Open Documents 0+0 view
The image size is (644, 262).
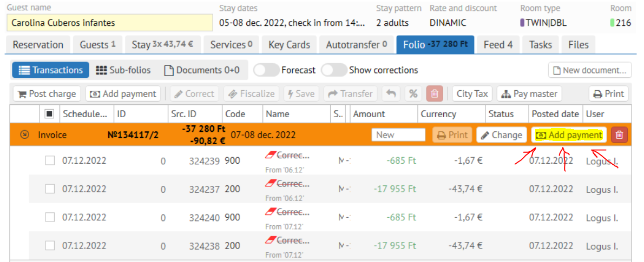[202, 70]
